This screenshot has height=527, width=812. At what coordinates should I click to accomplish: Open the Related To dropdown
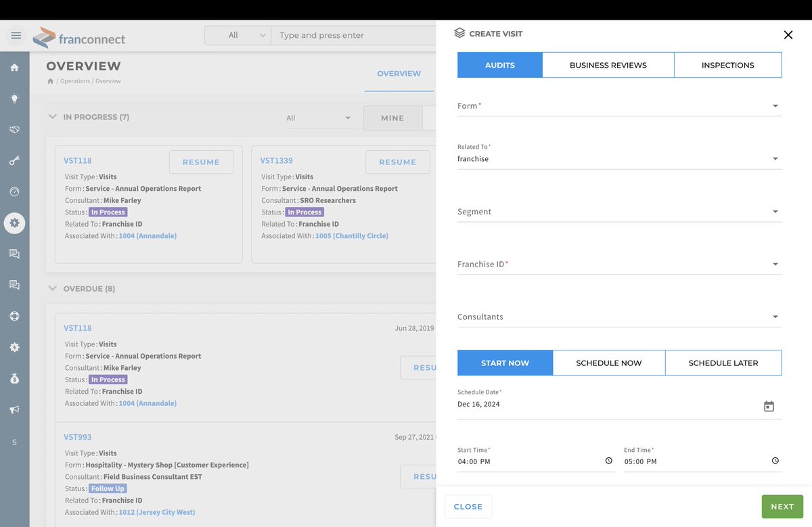pos(619,159)
